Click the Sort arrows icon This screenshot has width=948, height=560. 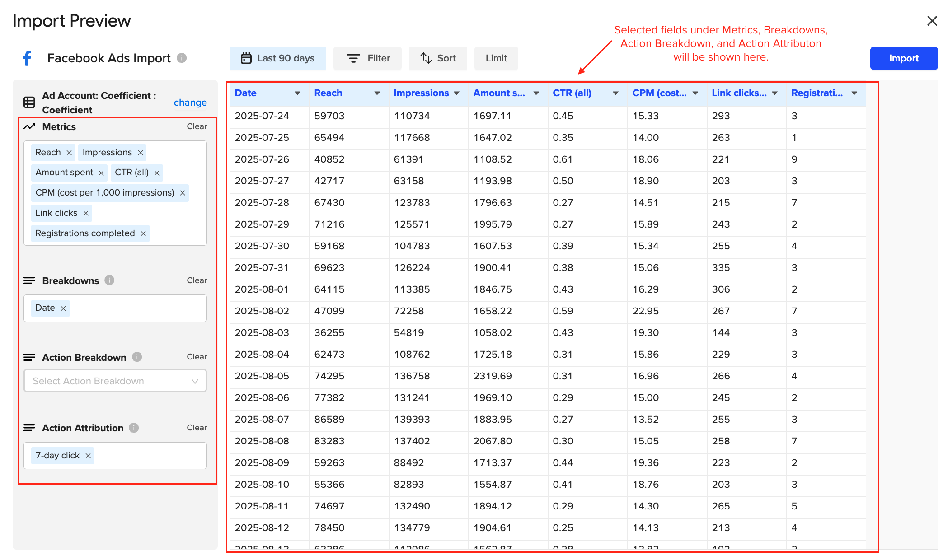click(425, 58)
